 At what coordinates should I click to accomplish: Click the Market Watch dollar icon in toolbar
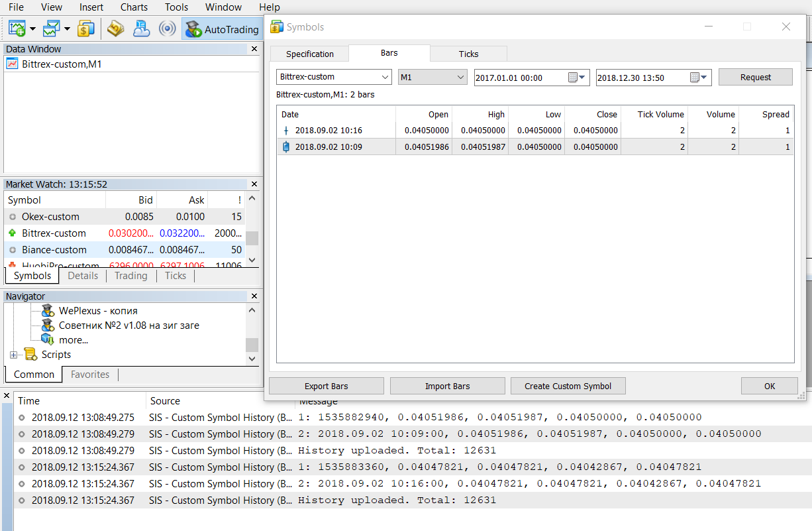[x=86, y=29]
